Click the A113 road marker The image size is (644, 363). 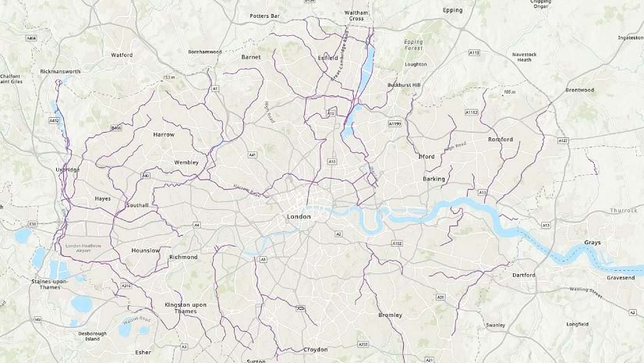point(474,53)
